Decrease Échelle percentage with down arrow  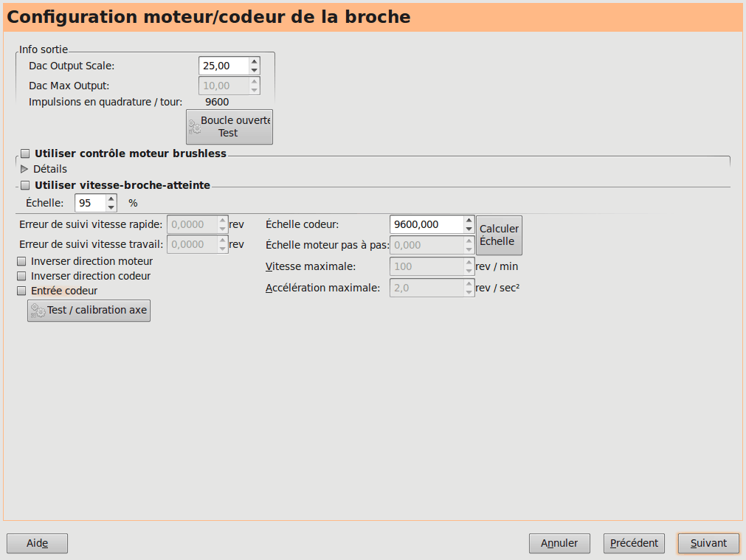pyautogui.click(x=111, y=207)
